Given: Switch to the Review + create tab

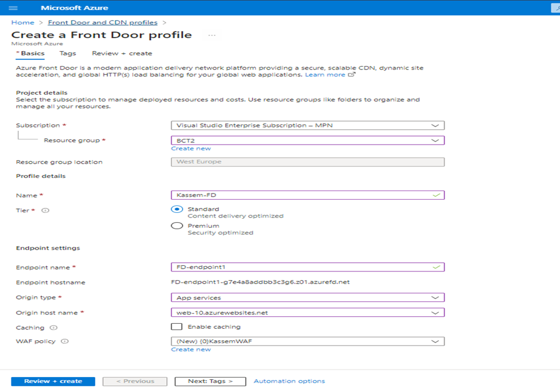Looking at the screenshot, I should click(122, 53).
